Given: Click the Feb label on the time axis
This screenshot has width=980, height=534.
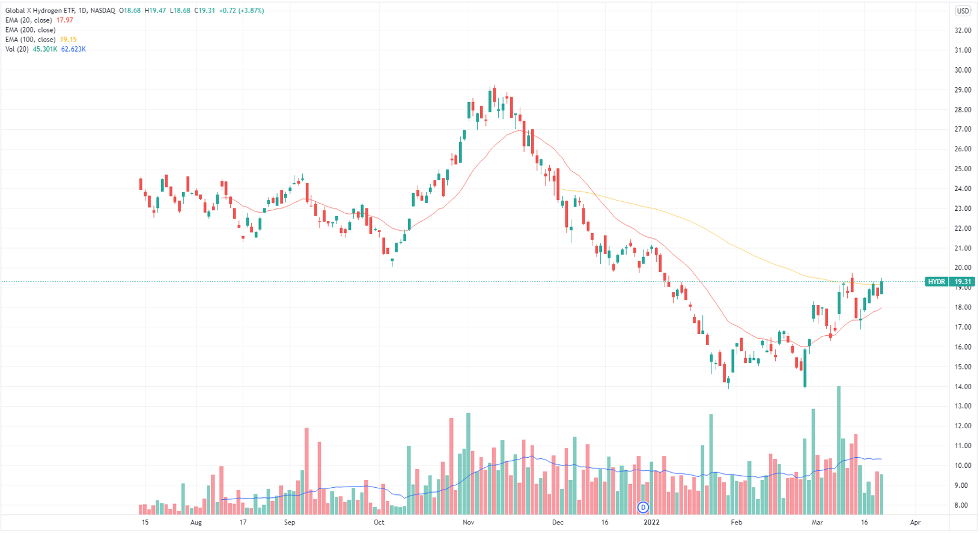Looking at the screenshot, I should point(737,523).
